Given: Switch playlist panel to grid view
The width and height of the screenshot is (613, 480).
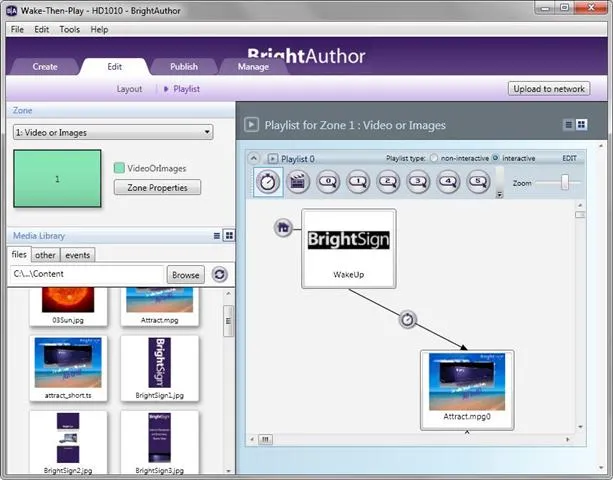Looking at the screenshot, I should [581, 125].
